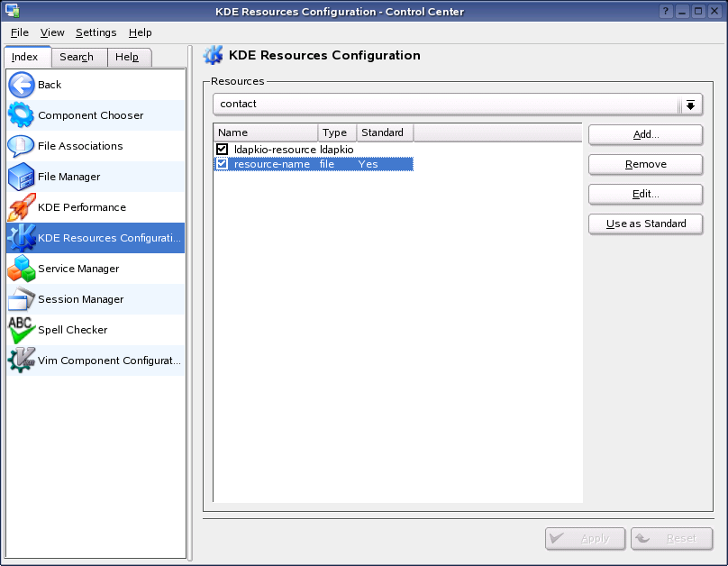
Task: Click the Edit... button
Action: (645, 194)
